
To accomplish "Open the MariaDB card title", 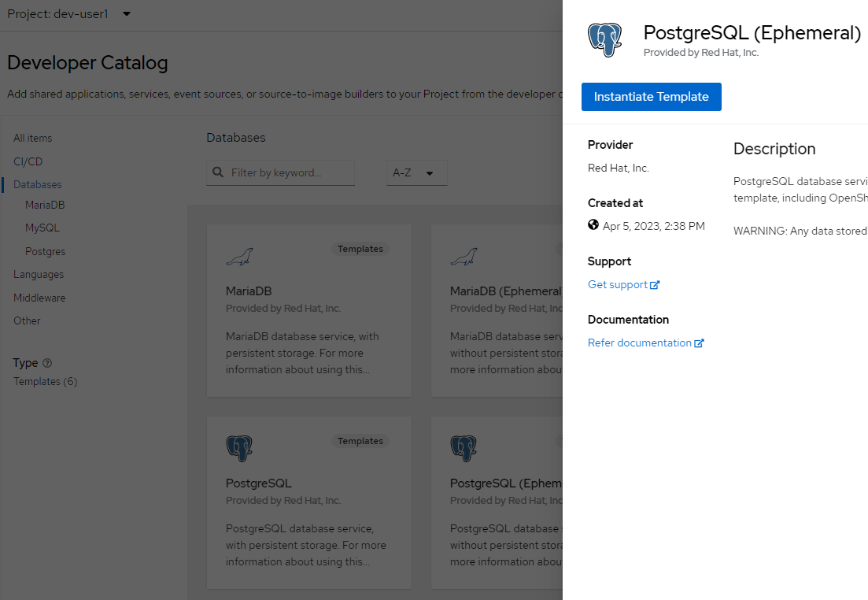I will click(249, 291).
